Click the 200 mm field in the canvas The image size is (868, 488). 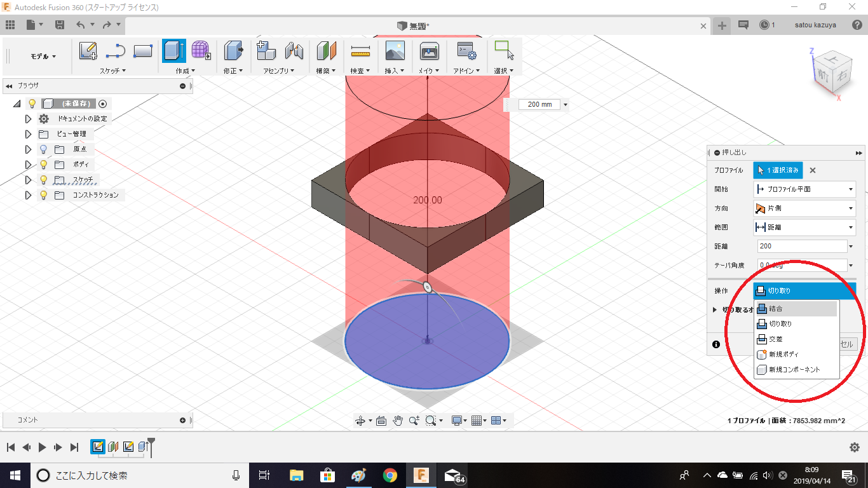click(539, 104)
